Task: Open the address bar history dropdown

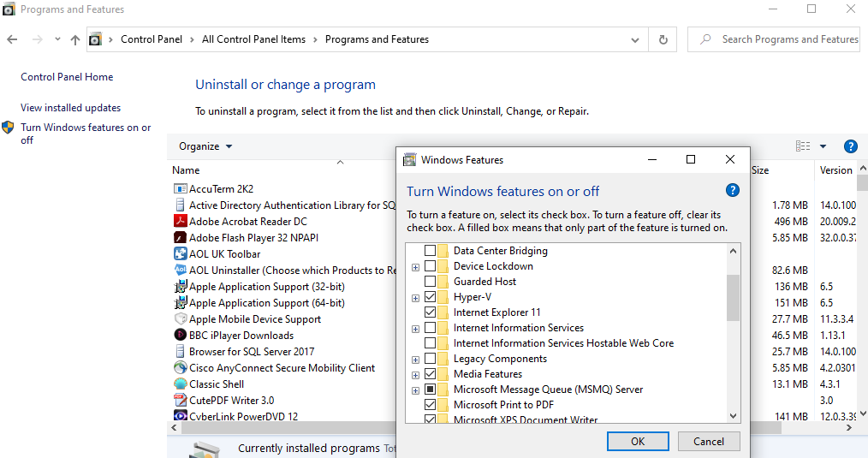Action: pyautogui.click(x=635, y=40)
